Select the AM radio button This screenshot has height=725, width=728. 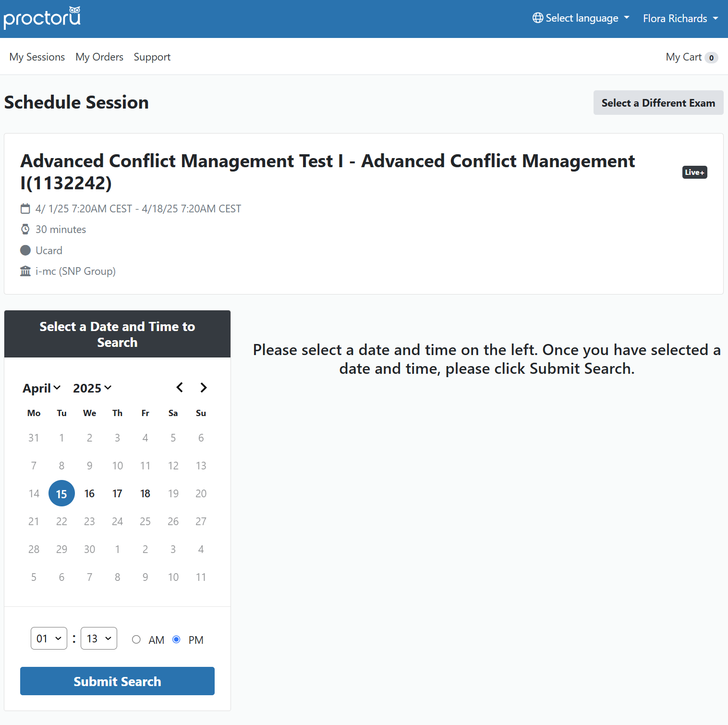[x=136, y=639]
